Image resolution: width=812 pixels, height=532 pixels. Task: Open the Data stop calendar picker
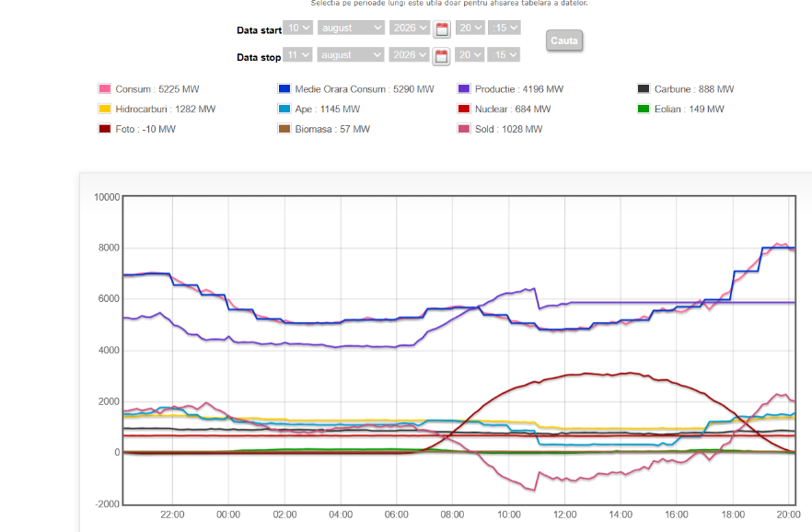(441, 56)
